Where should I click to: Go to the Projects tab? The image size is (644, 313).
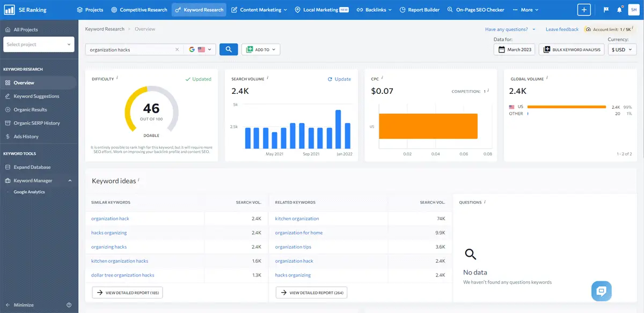pos(90,10)
